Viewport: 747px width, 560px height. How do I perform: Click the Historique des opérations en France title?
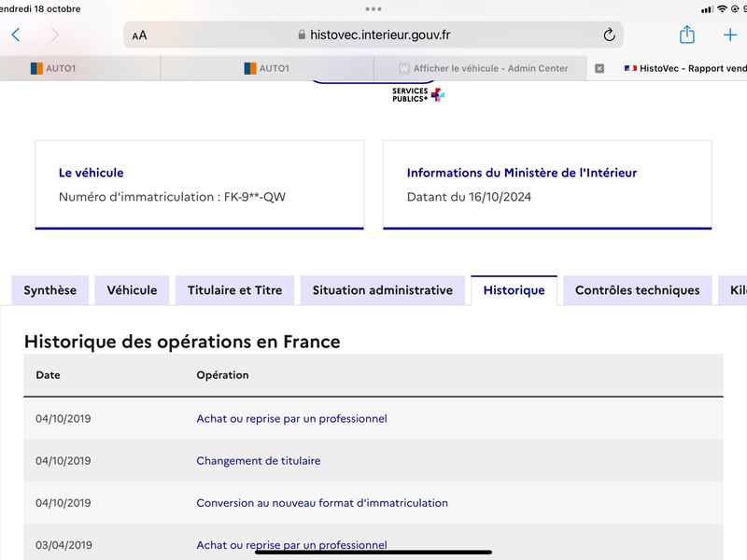[182, 342]
